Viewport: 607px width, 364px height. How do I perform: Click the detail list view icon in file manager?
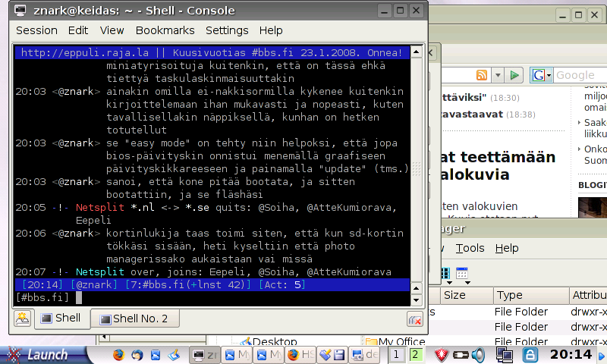[x=462, y=273]
